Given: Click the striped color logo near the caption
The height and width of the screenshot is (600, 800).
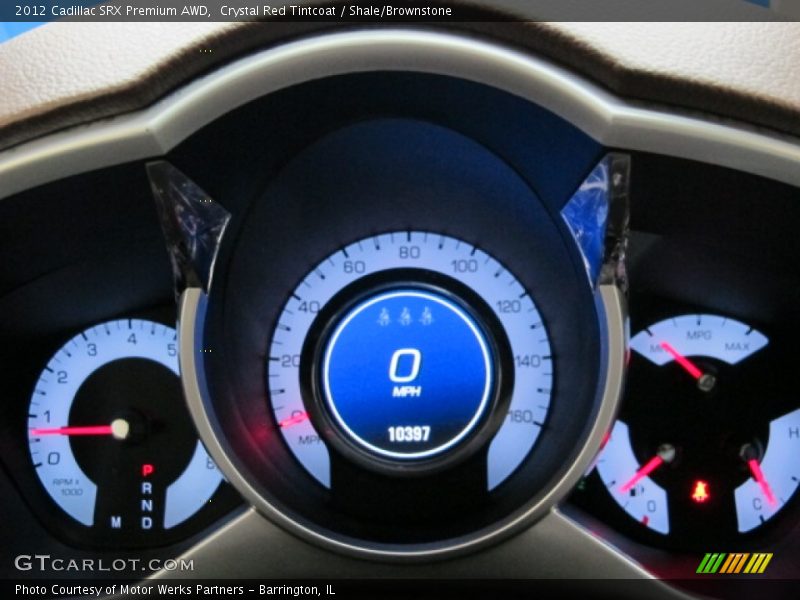Looking at the screenshot, I should (x=734, y=563).
